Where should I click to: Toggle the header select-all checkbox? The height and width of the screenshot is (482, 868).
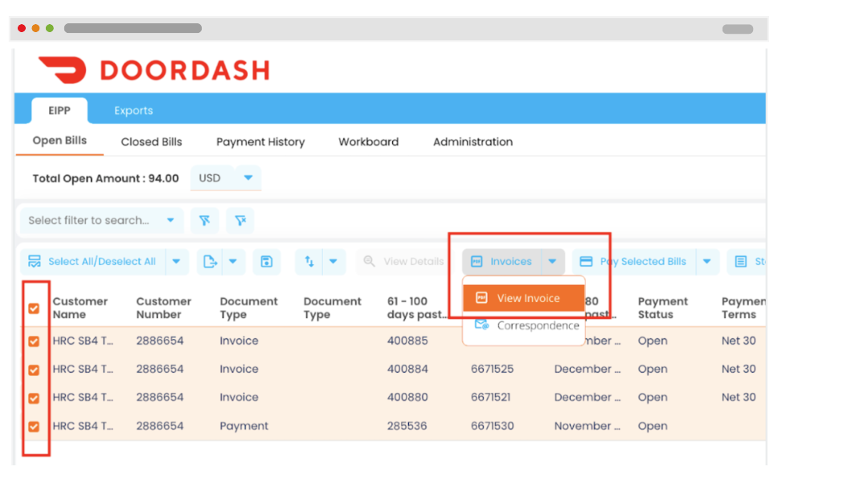click(34, 308)
